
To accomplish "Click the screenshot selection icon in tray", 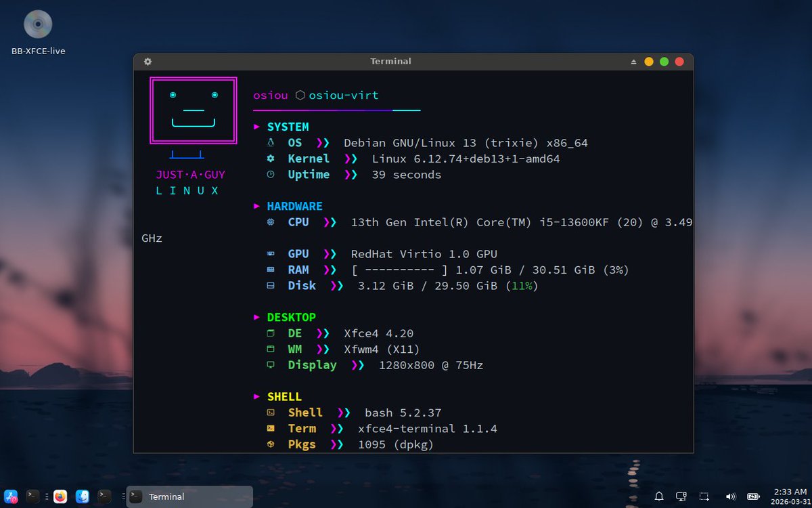I will pyautogui.click(x=704, y=496).
